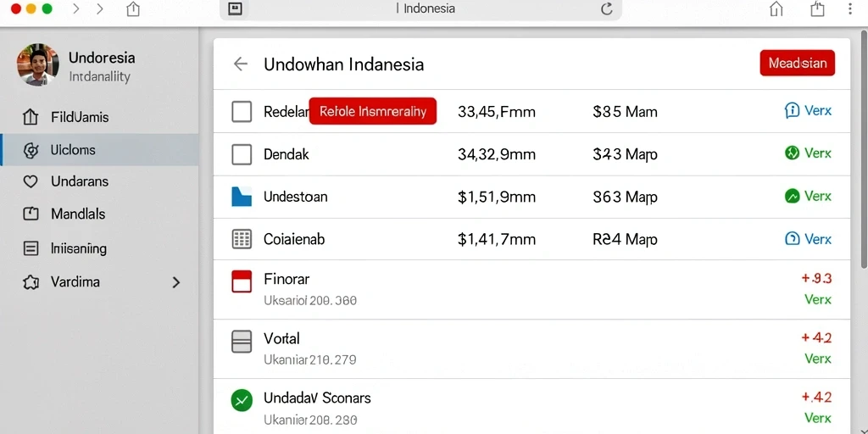Click the green chart icon in the Undestoan row
868x434 pixels.
793,196
